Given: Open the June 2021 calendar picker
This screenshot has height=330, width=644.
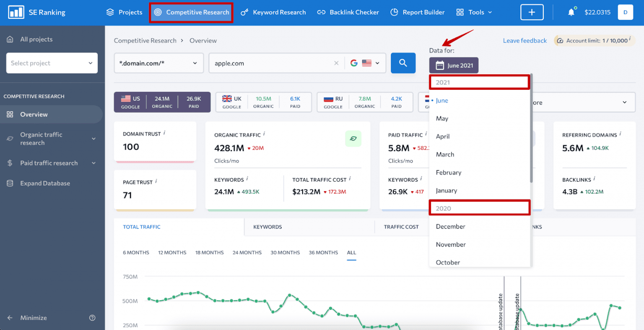Looking at the screenshot, I should click(x=454, y=65).
